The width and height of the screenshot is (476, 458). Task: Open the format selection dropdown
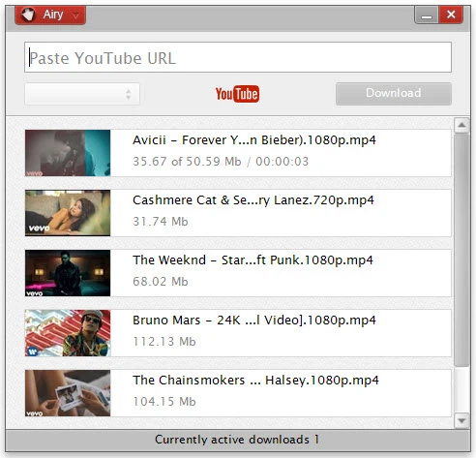[x=82, y=94]
